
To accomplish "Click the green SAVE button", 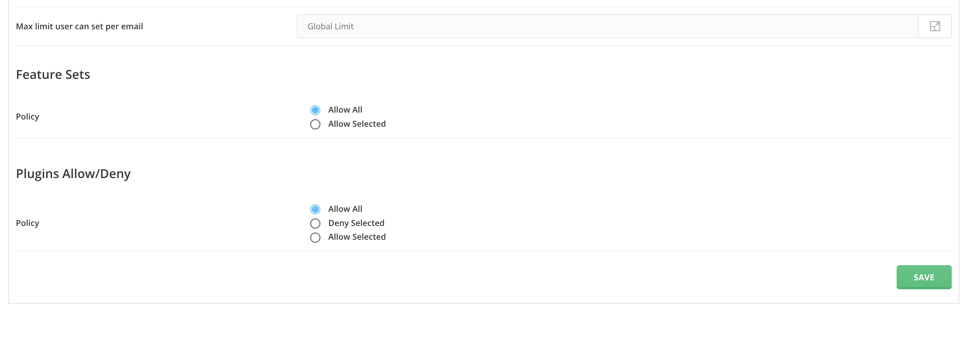I will coord(924,277).
